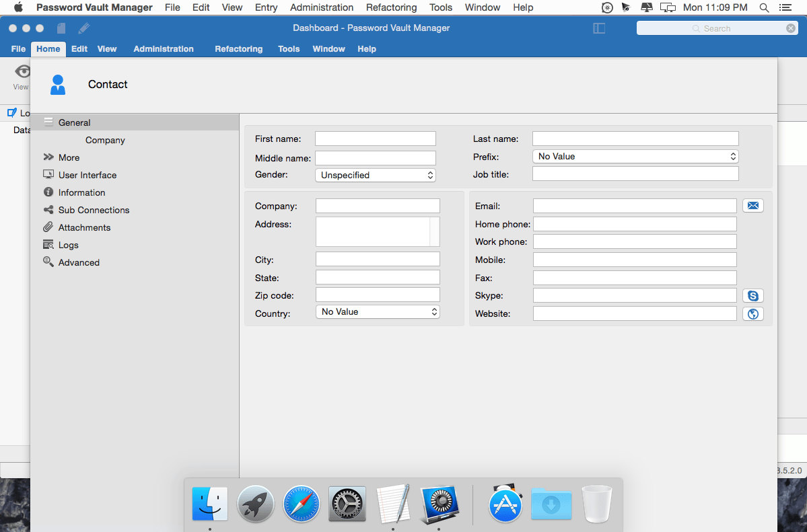Click the Information info icon

click(48, 192)
